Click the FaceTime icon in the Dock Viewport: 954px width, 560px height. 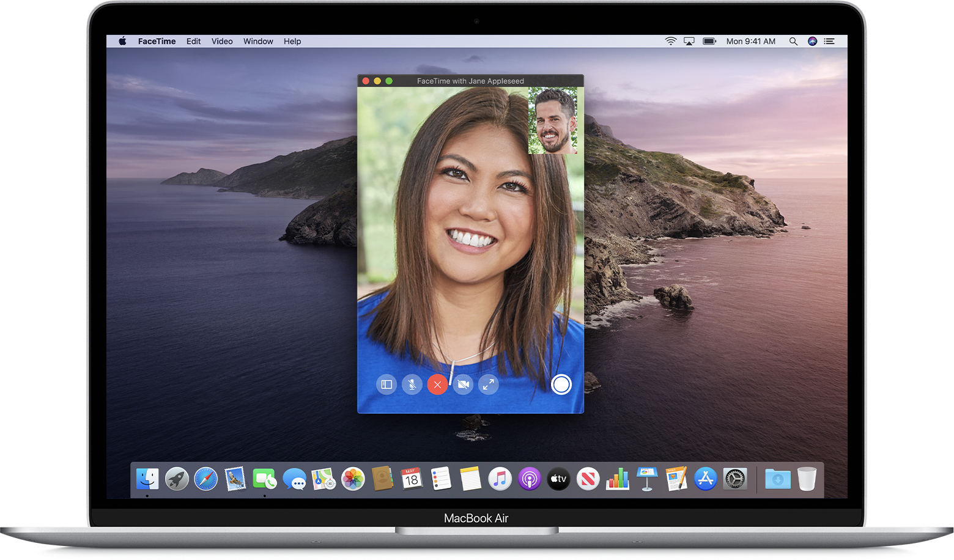[x=264, y=479]
